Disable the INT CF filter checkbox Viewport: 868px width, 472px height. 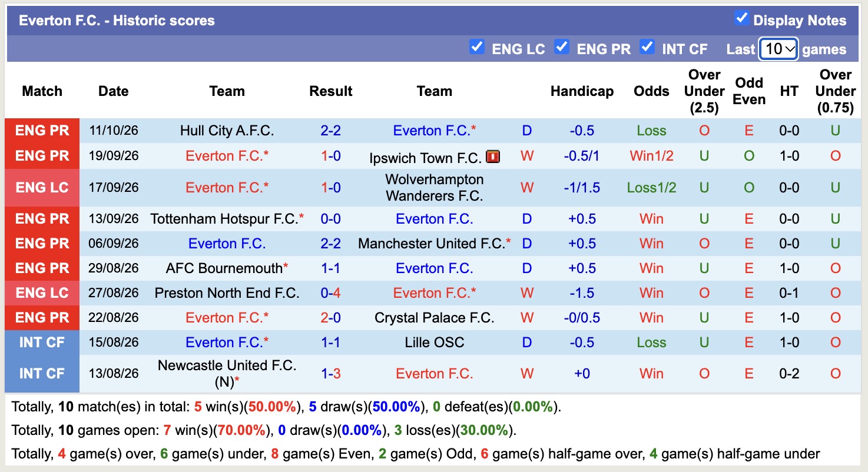click(647, 46)
